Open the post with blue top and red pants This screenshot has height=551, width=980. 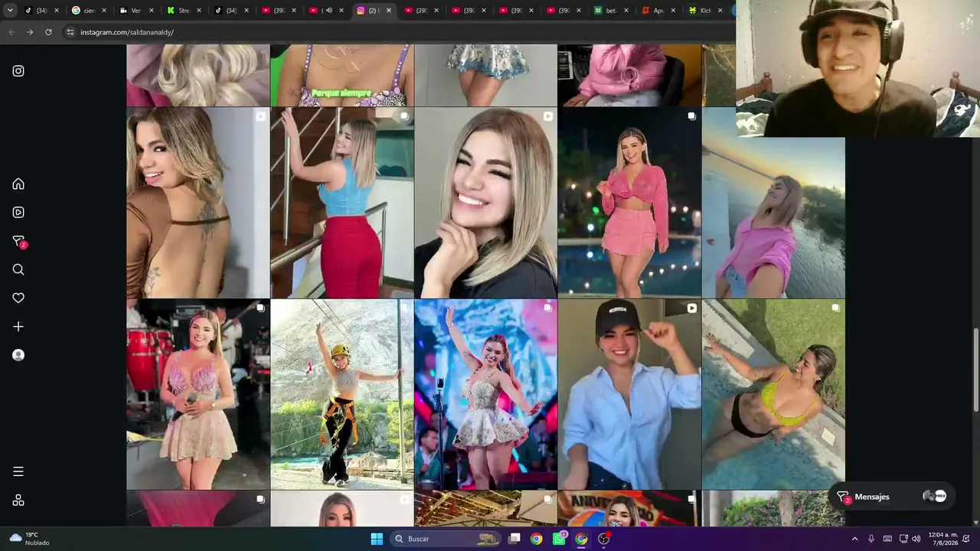[342, 203]
